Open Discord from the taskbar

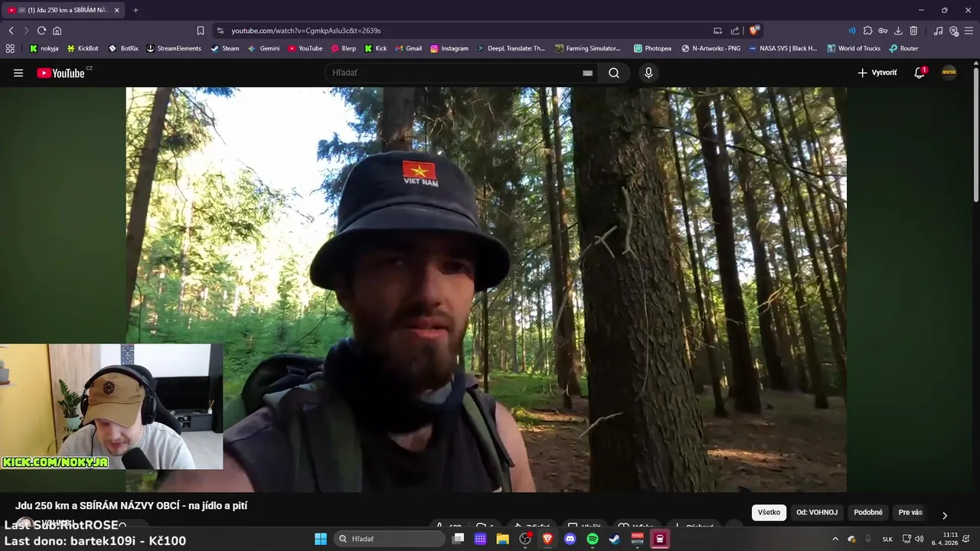point(570,539)
